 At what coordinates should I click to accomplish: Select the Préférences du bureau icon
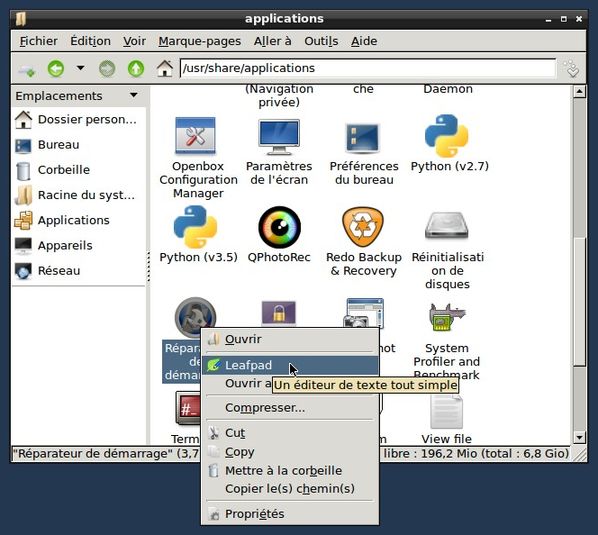click(x=363, y=138)
